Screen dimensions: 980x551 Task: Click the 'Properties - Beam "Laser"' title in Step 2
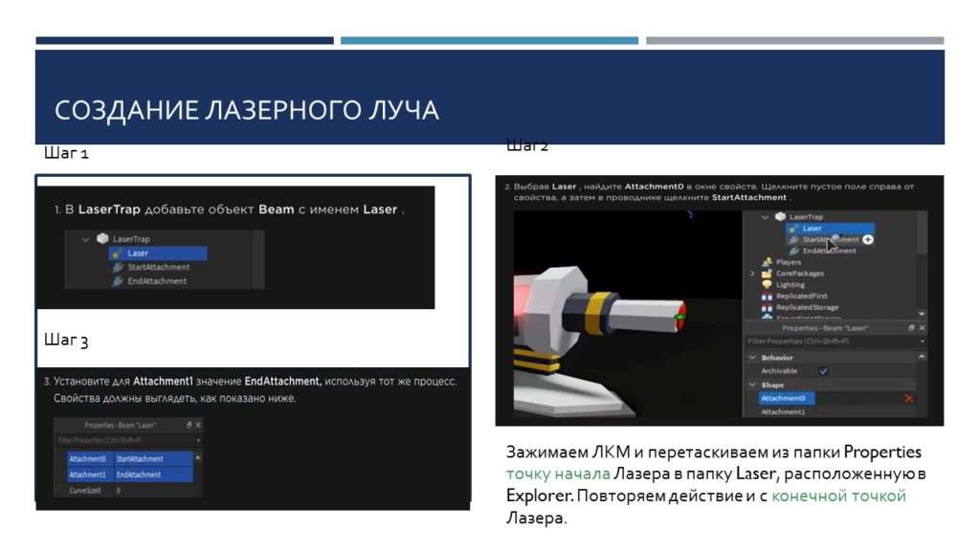[x=825, y=328]
